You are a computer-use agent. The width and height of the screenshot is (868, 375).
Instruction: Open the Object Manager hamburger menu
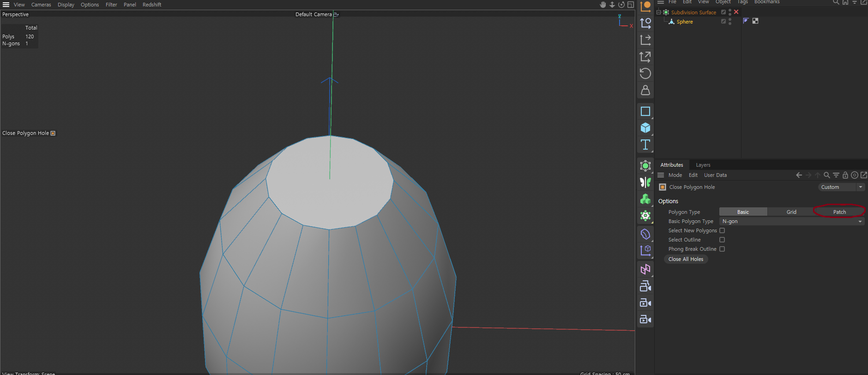pos(661,2)
